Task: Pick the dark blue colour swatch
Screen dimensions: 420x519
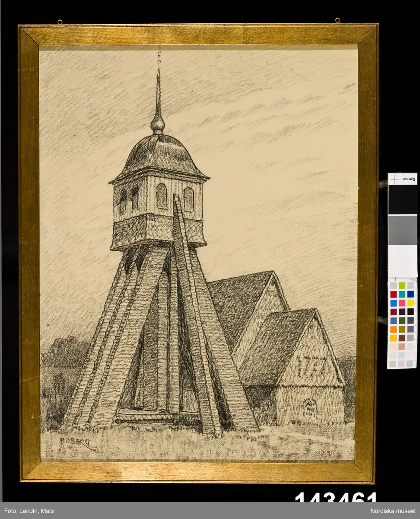Action: pos(410,294)
